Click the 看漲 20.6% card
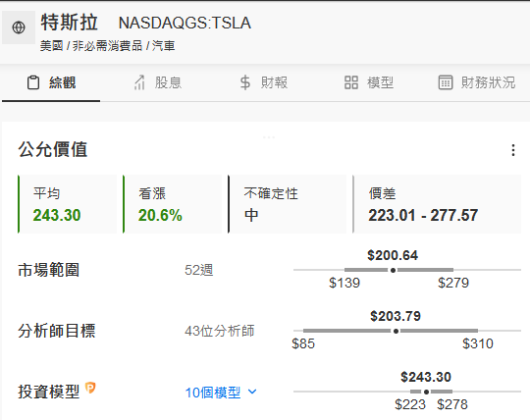Screen dimensions: 530x420 click(x=173, y=204)
